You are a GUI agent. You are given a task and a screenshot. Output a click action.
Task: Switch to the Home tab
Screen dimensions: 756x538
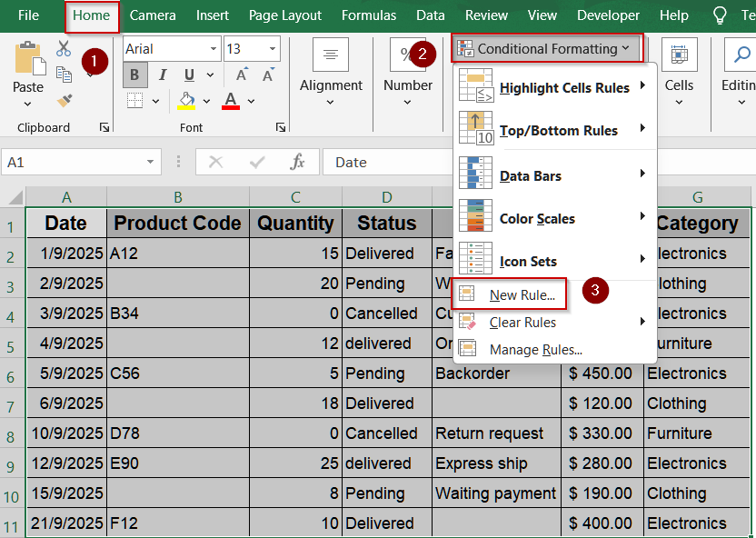coord(91,15)
